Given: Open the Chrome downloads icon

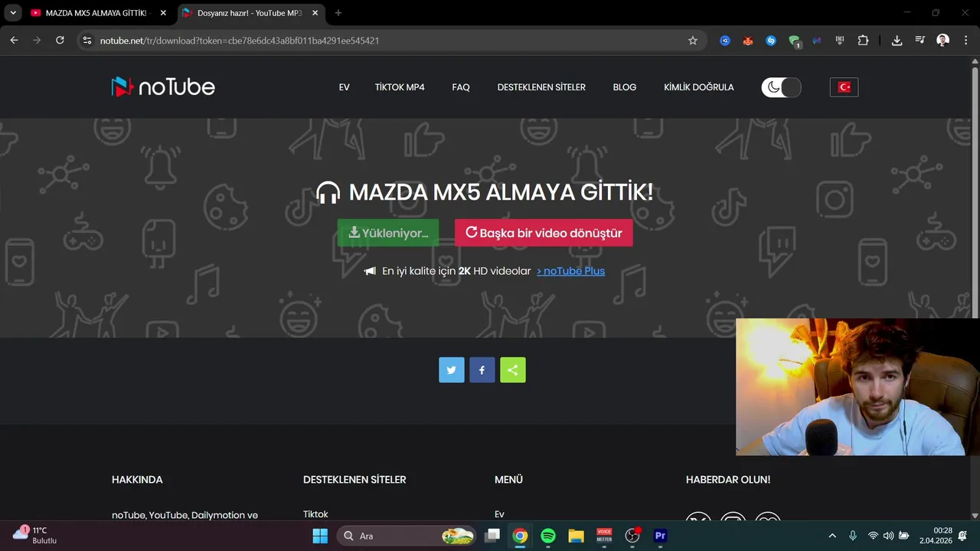Looking at the screenshot, I should (x=897, y=41).
